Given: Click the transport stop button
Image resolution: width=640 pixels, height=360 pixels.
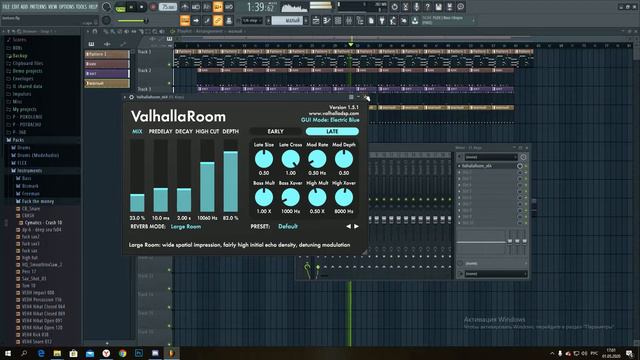Looking at the screenshot, I should [141, 7].
